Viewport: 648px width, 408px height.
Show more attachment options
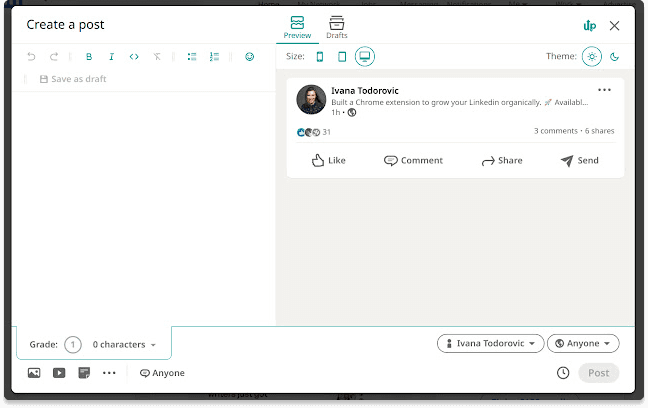click(x=109, y=373)
